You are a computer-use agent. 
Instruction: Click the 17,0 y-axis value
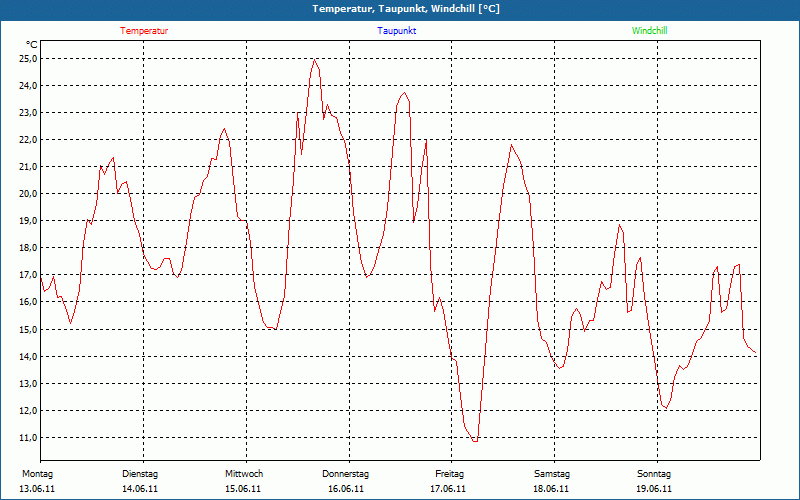[28, 275]
